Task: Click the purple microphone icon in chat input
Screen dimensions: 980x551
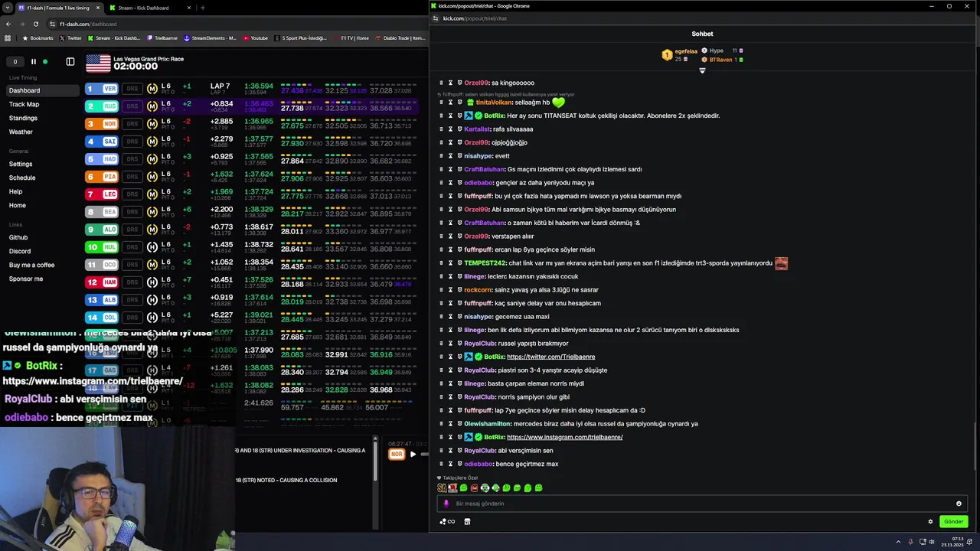Action: point(446,504)
